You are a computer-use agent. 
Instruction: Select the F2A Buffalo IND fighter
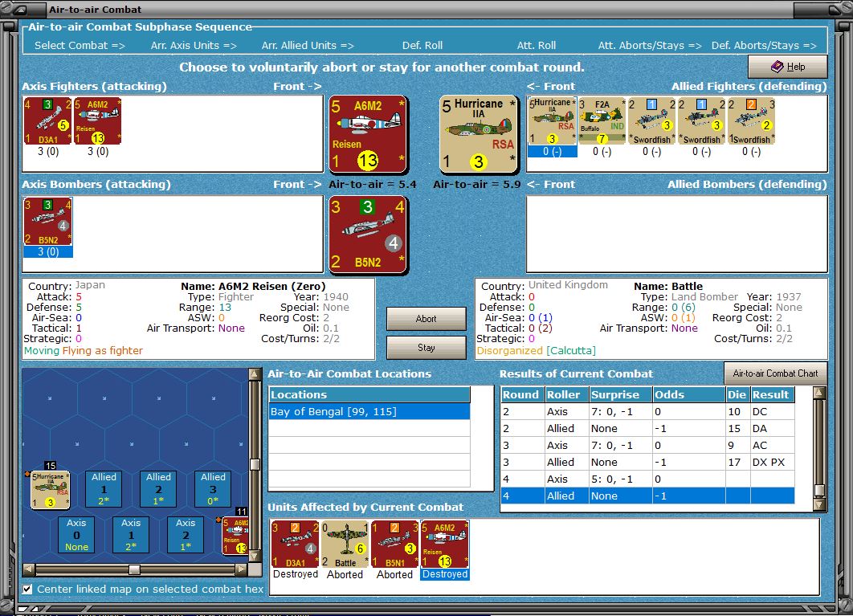tap(602, 120)
